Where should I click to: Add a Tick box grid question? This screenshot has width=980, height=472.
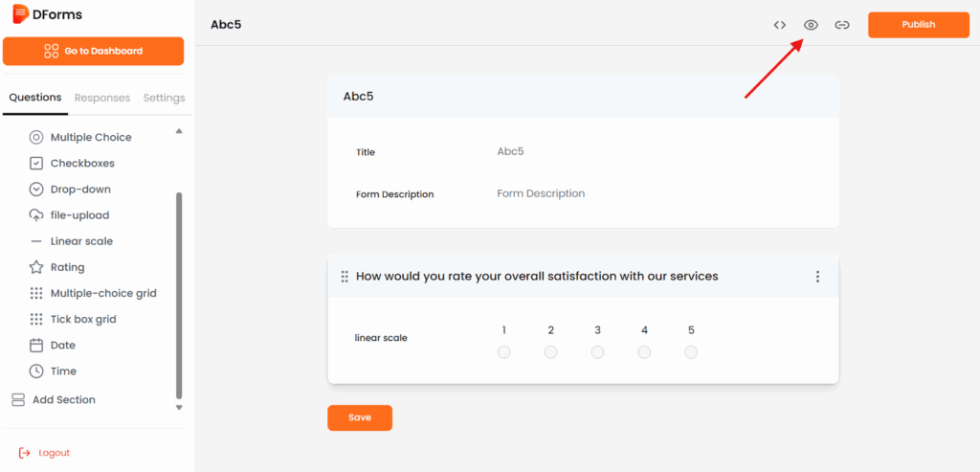[82, 319]
